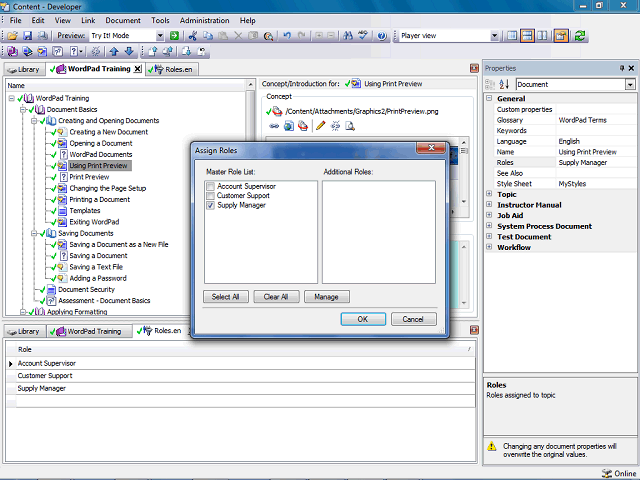The height and width of the screenshot is (480, 640).
Task: Click the chain link icon in Concept pane
Action: 274,126
